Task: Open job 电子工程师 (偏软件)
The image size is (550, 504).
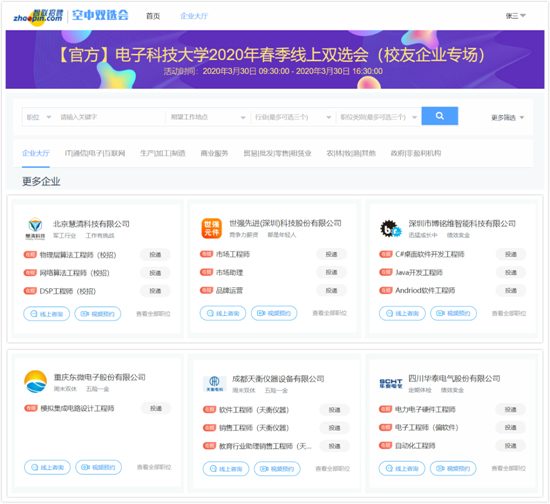Action: coord(427,428)
